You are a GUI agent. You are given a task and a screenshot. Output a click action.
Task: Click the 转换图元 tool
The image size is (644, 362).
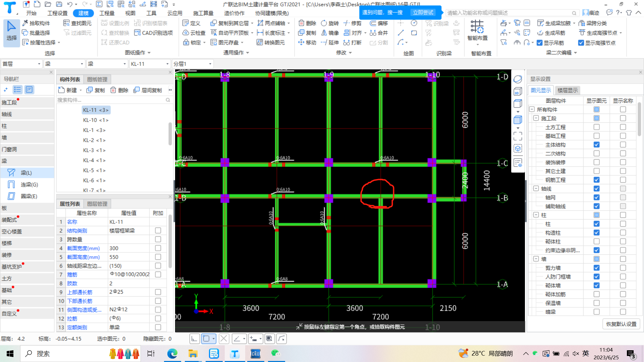point(271,43)
